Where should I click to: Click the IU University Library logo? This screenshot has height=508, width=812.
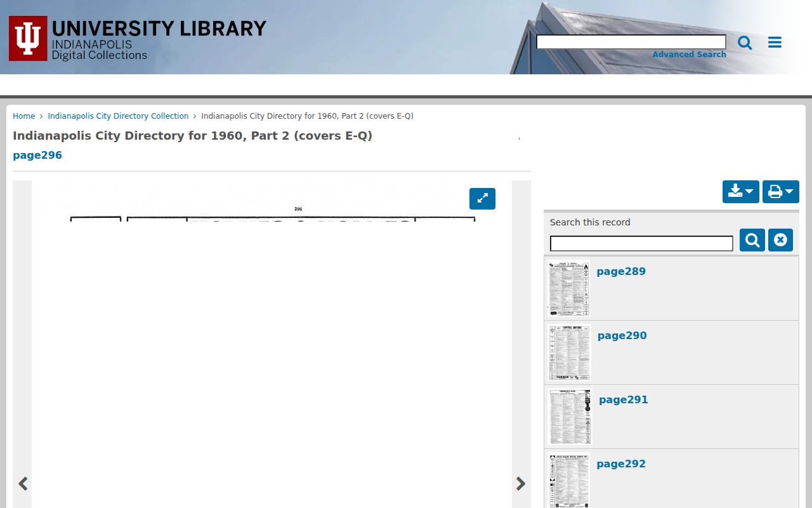point(138,39)
